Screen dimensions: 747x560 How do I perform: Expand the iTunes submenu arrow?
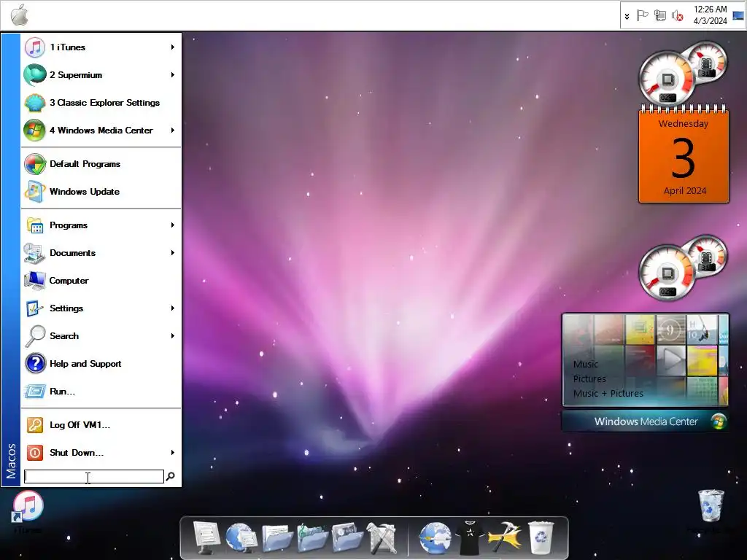pos(172,47)
